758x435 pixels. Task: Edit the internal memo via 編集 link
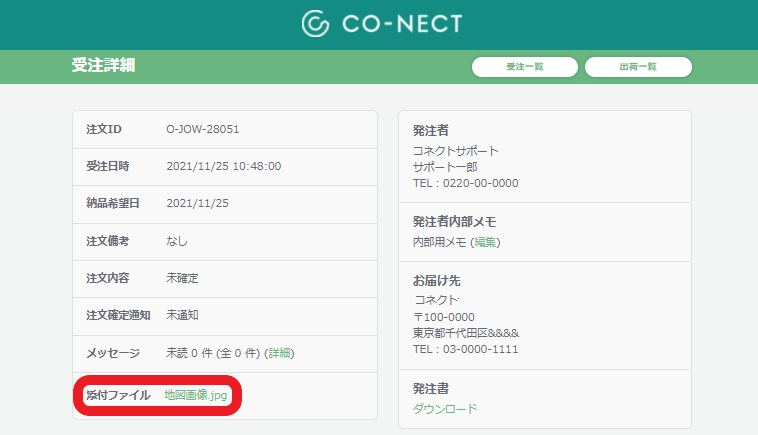(x=485, y=242)
